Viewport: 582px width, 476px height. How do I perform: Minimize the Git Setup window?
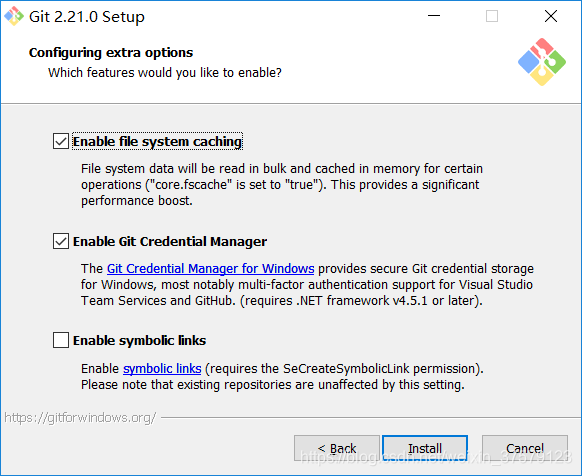coord(434,16)
